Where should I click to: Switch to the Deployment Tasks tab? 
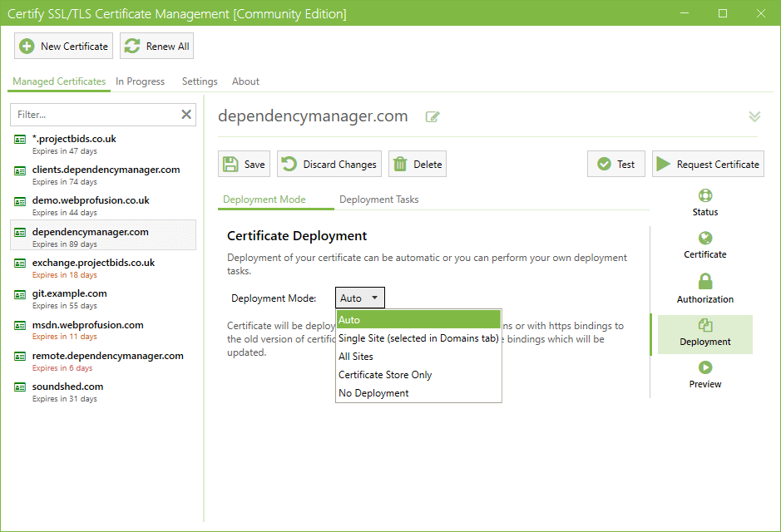coord(379,199)
